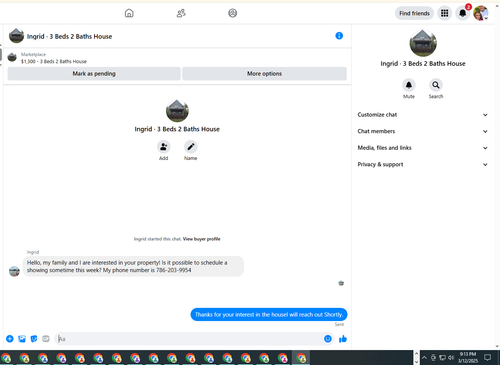Expand the Privacy & support section
This screenshot has height=365, width=500.
tap(422, 164)
